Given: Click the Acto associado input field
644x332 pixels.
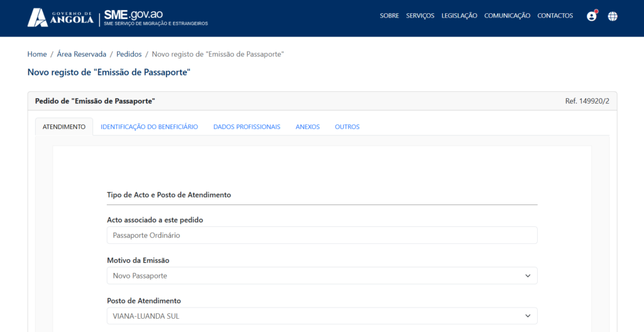Looking at the screenshot, I should [321, 235].
